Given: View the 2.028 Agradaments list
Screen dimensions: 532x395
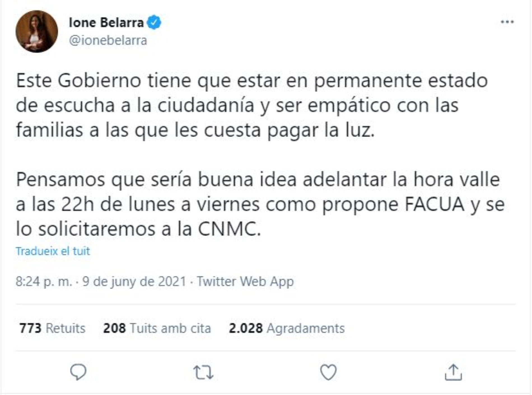Looking at the screenshot, I should pyautogui.click(x=286, y=328).
